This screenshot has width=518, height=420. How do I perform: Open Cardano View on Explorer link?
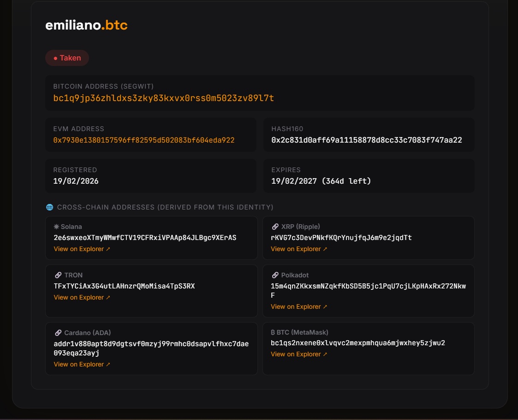coord(82,365)
